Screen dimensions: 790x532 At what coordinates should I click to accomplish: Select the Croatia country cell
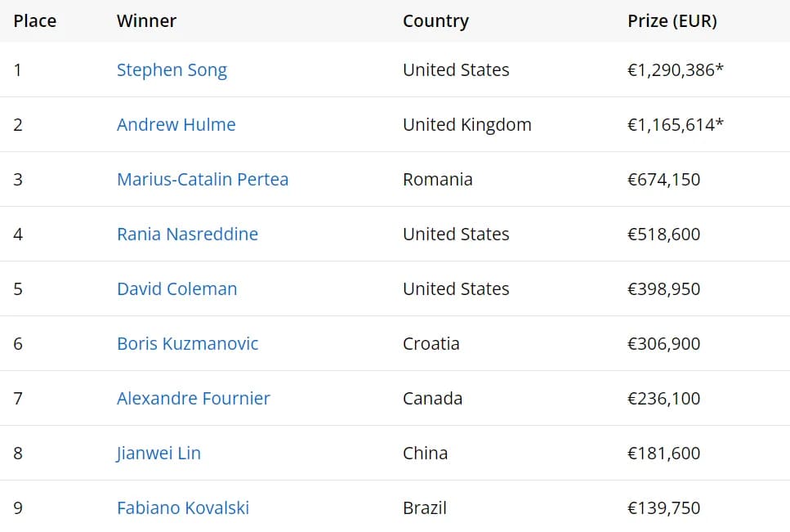point(431,343)
